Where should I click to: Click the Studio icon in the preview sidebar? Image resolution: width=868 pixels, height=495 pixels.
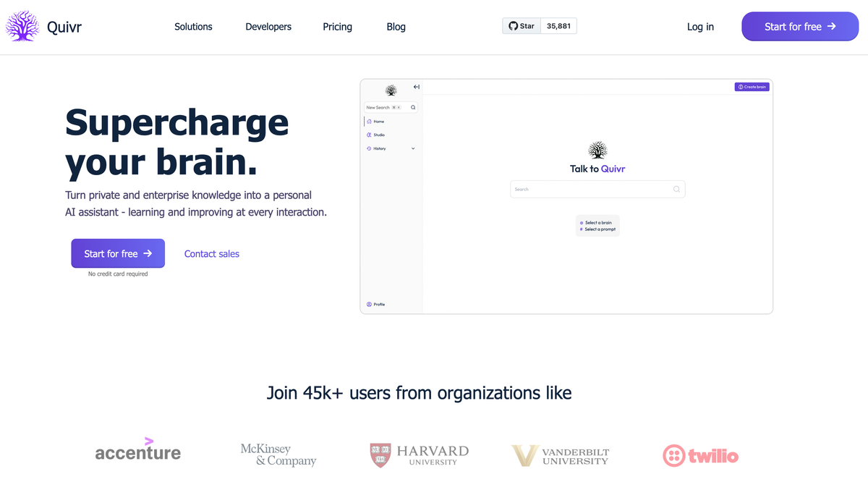click(x=370, y=135)
